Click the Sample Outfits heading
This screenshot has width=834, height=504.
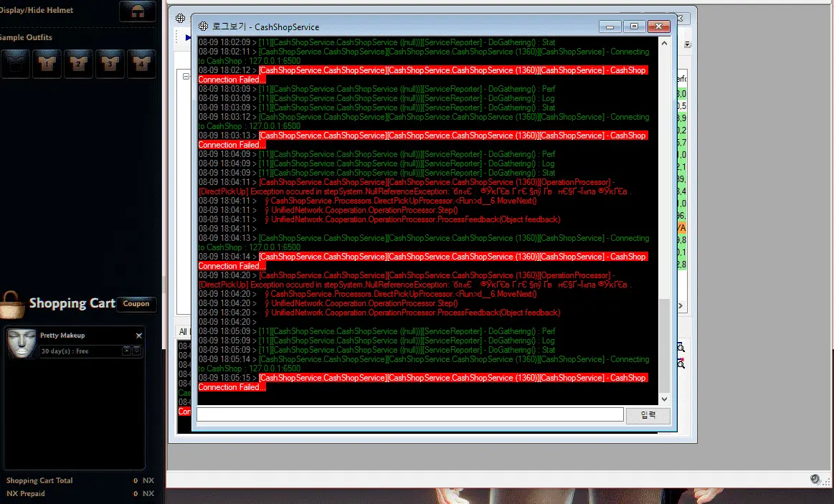pos(26,37)
